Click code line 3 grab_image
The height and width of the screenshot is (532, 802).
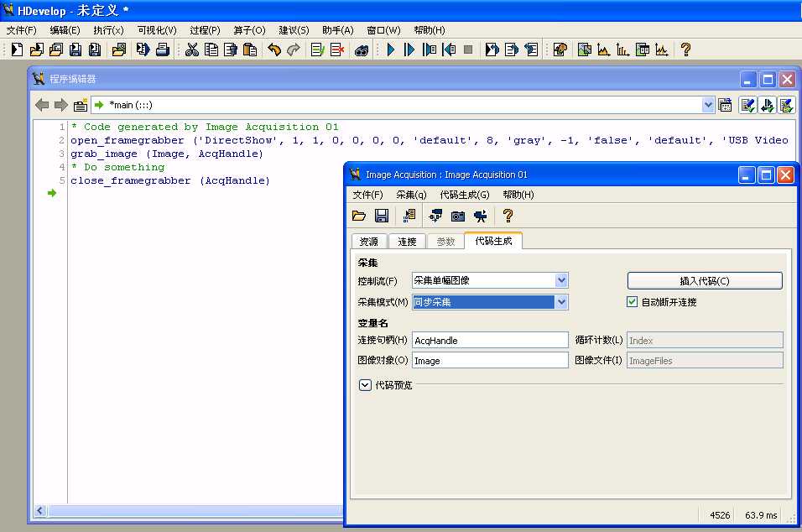[167, 154]
